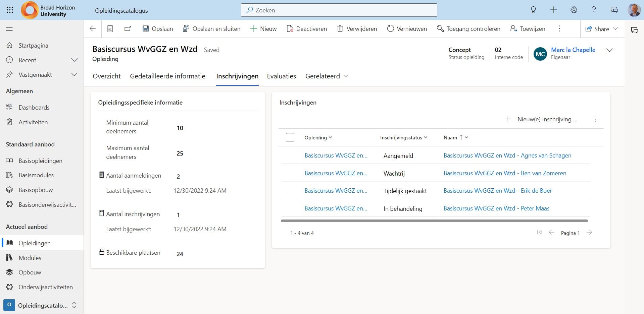Click Toewijzen in the command bar
Screen dimensions: 644x314
tap(528, 29)
